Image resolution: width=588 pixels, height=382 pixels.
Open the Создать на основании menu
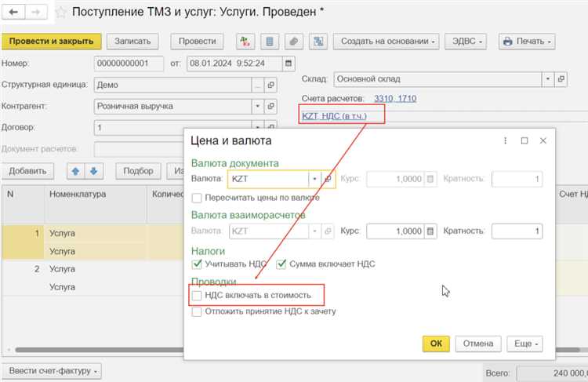pos(386,42)
